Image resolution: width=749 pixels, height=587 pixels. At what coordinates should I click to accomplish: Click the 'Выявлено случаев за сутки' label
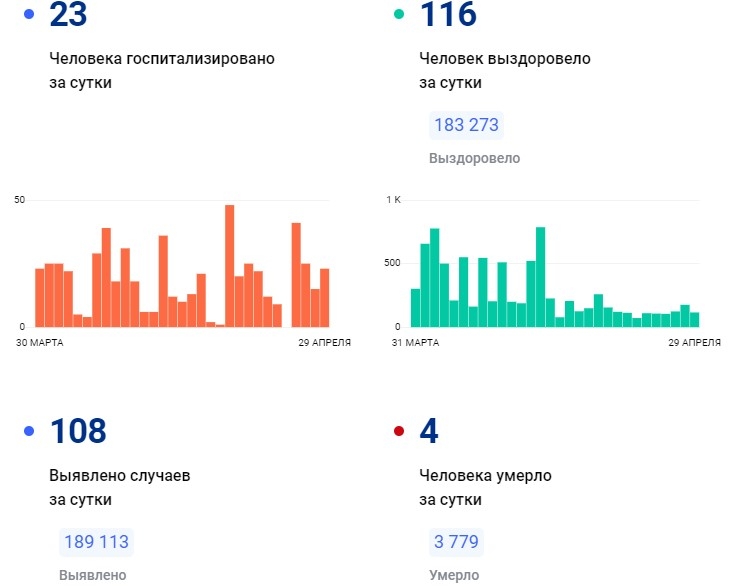pyautogui.click(x=119, y=487)
